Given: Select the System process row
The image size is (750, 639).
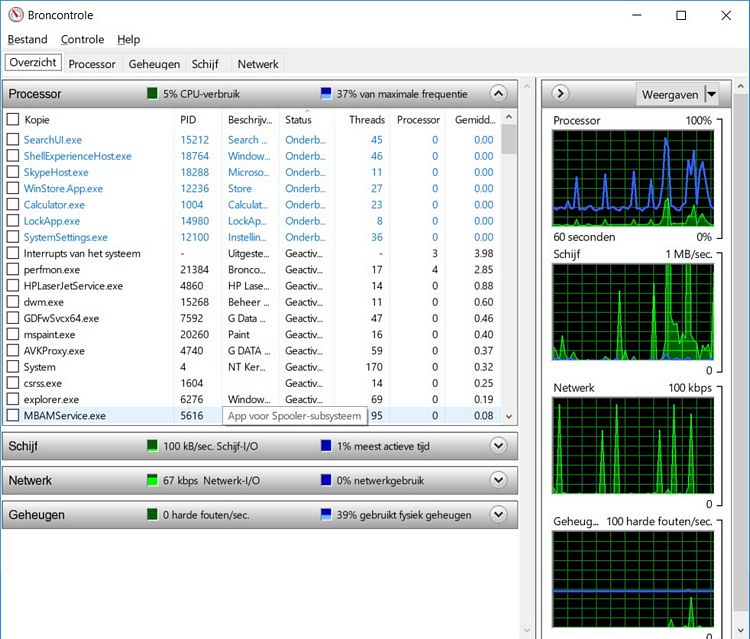Looking at the screenshot, I should coord(252,367).
